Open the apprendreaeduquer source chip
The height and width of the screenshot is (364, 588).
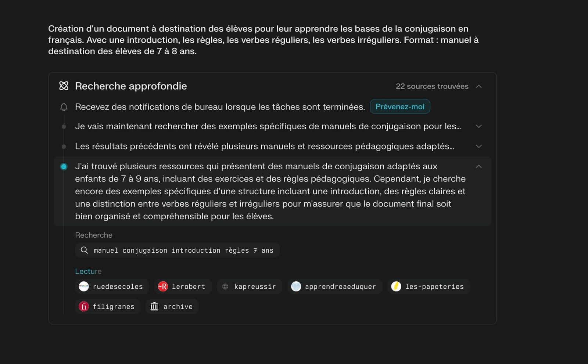click(334, 286)
